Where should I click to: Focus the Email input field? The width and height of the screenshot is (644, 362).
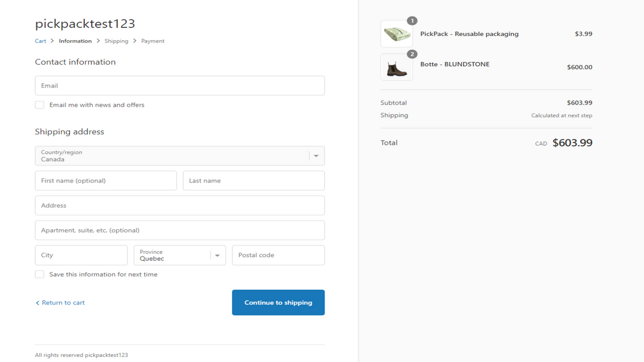click(180, 85)
